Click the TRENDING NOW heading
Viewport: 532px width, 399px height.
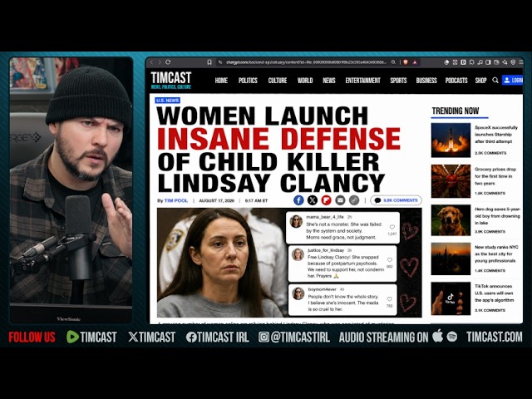point(456,111)
